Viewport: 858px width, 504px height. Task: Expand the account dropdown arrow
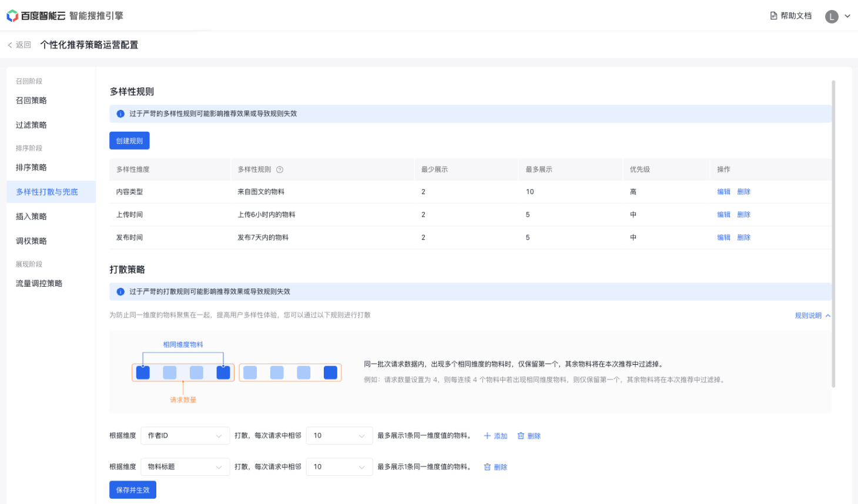coord(847,16)
